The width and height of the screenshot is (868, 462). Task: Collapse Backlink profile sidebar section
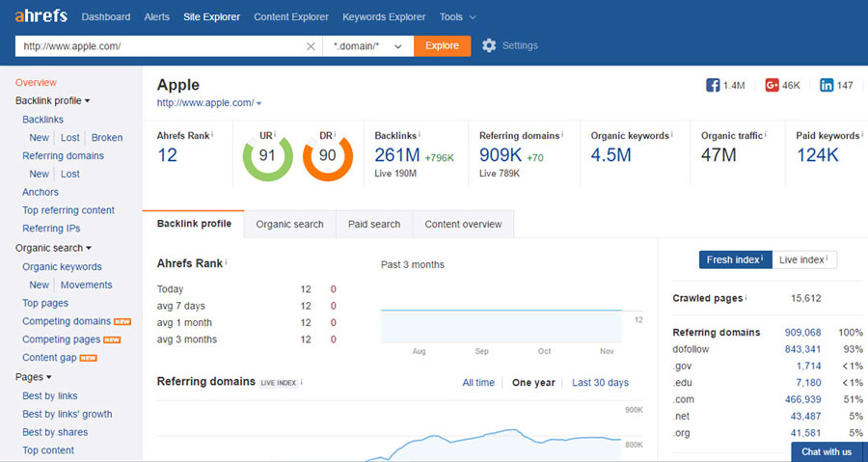53,100
